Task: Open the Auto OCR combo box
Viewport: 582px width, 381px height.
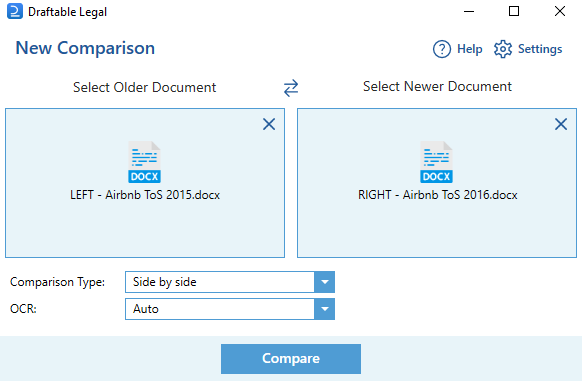Action: pyautogui.click(x=230, y=309)
